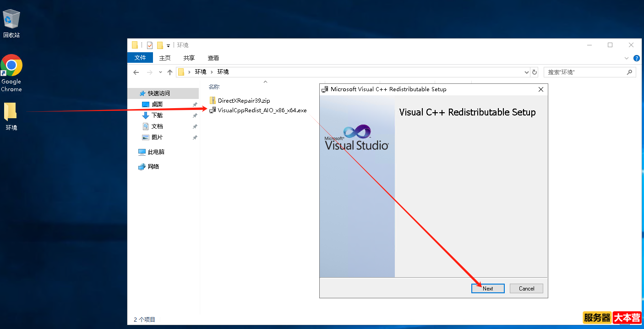Screen dimensions: 644x329
Task: Open the recent locations dropdown chevron
Action: 160,72
